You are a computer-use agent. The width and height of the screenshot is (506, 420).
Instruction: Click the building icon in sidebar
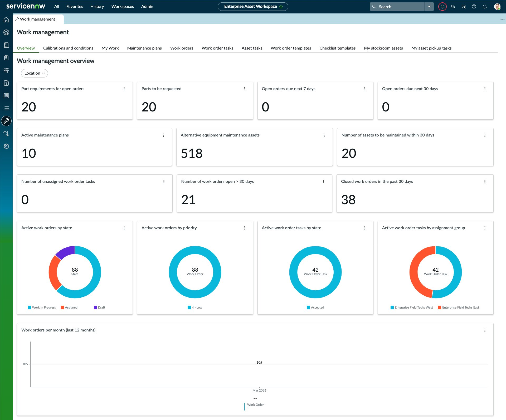point(6,45)
